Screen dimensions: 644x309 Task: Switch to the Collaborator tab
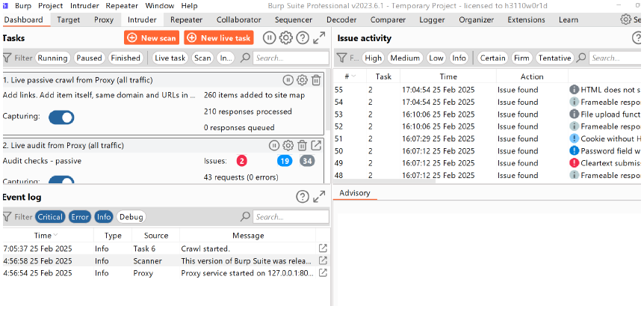[x=238, y=19]
